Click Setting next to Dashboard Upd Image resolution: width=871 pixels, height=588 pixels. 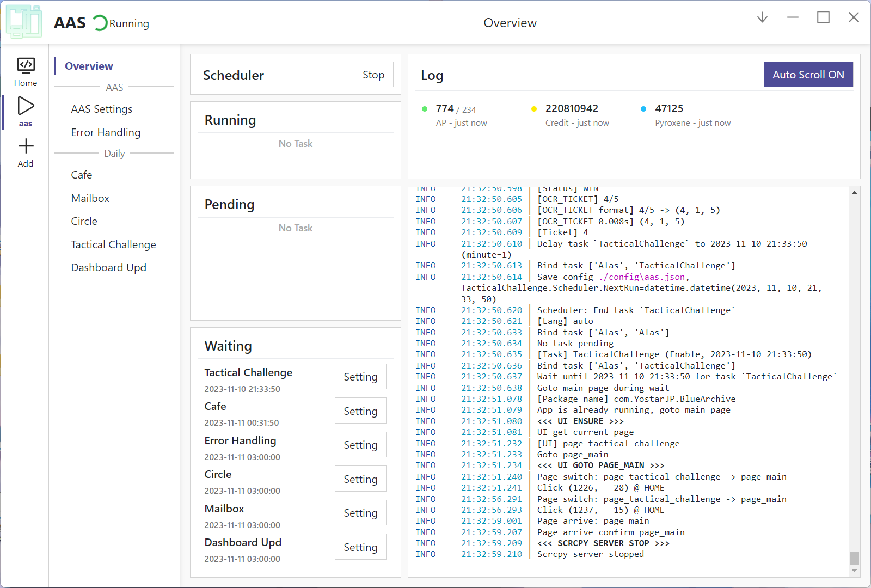[360, 547]
